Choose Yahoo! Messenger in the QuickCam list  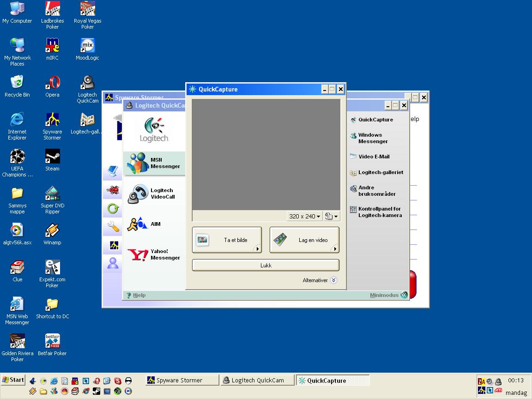click(x=138, y=254)
